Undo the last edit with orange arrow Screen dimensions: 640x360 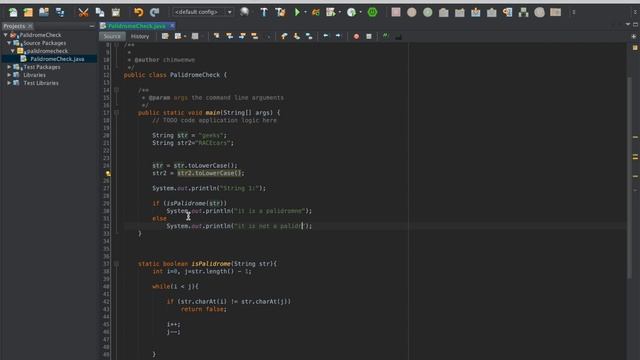(138, 12)
